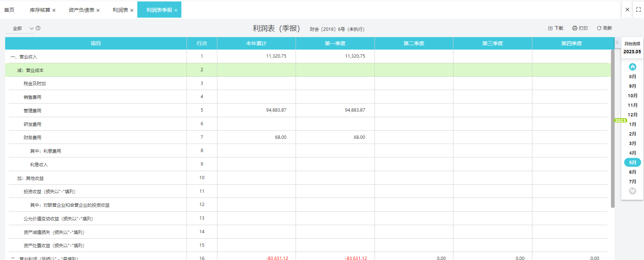Select 1月 in month picker
Screen dimensions: 644x260
[x=632, y=124]
